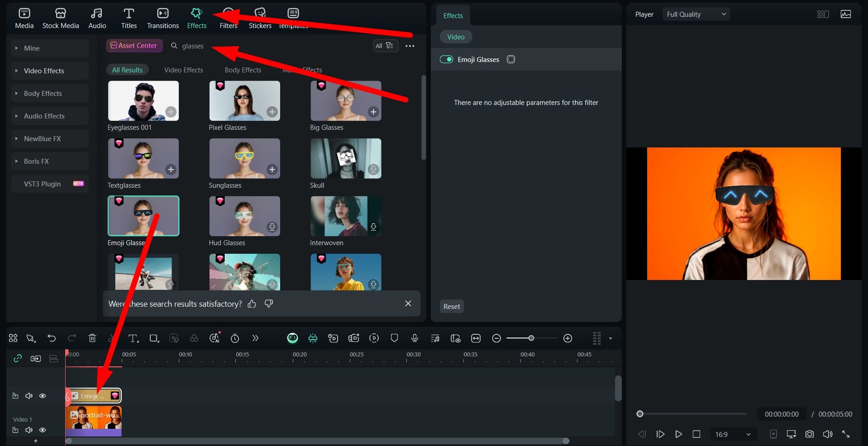Expand Audio Effects in the sidebar
The height and width of the screenshot is (446, 868).
click(x=50, y=116)
